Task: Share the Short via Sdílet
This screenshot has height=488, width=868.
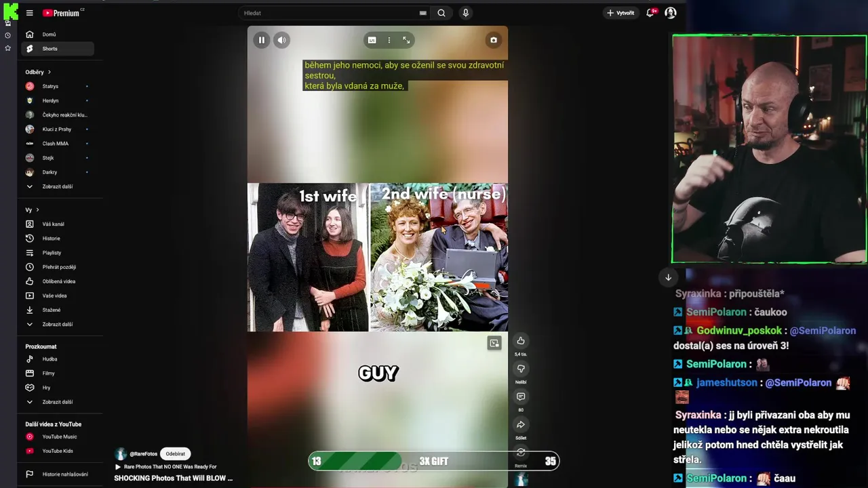Action: point(521,425)
